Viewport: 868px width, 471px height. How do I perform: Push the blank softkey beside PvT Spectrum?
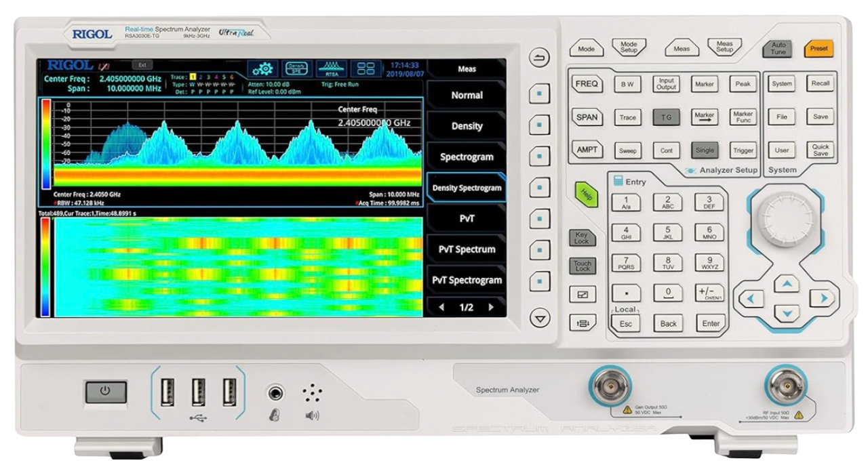coord(539,249)
